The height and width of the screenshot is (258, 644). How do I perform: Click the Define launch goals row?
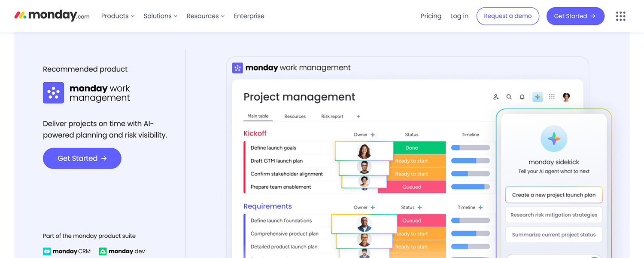point(273,148)
